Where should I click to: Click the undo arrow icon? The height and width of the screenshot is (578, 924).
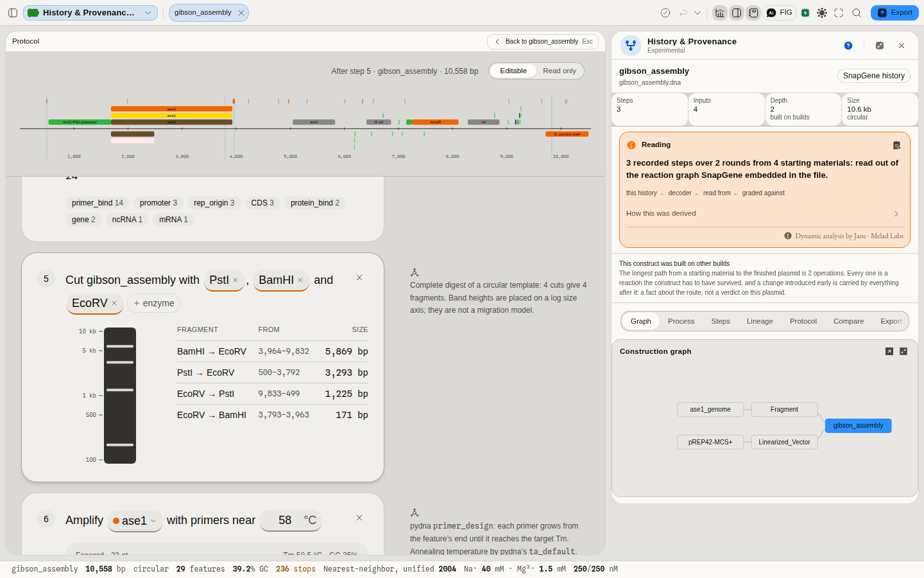pyautogui.click(x=683, y=13)
